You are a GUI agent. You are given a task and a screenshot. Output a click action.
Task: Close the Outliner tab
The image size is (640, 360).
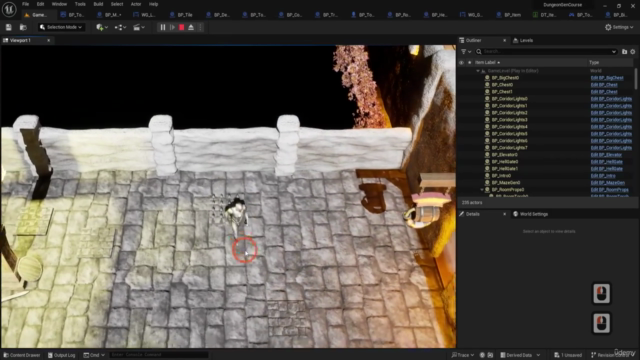pyautogui.click(x=504, y=40)
